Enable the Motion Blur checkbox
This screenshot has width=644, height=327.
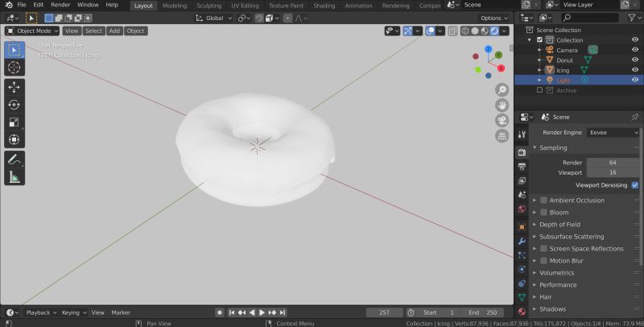[544, 260]
